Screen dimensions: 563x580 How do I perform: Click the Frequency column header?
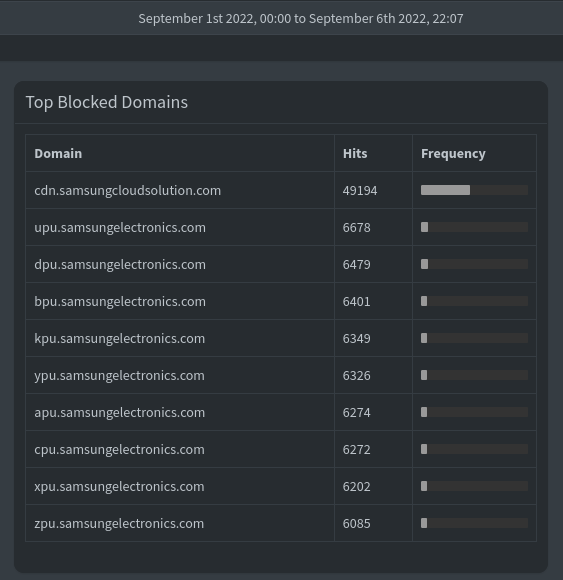[453, 154]
